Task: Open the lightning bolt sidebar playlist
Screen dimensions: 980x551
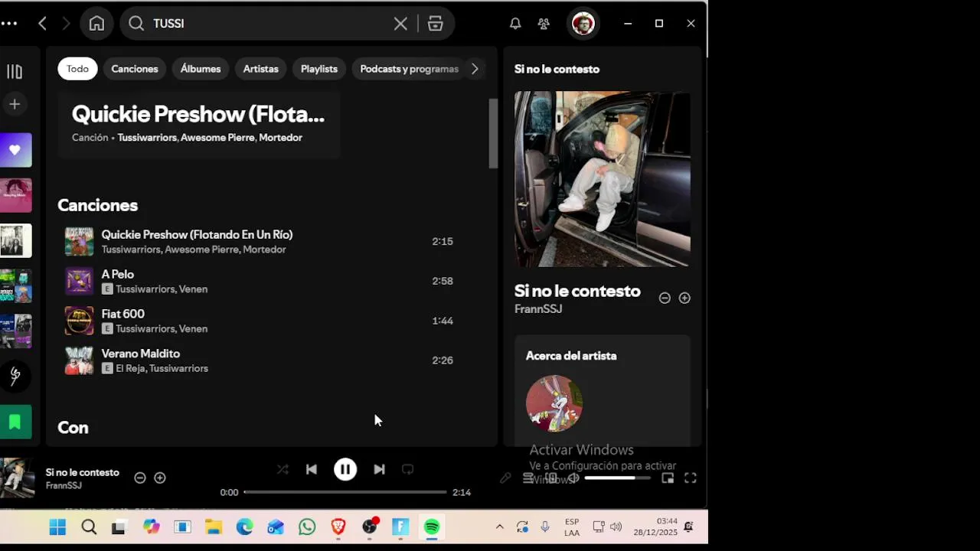Action: (x=15, y=376)
